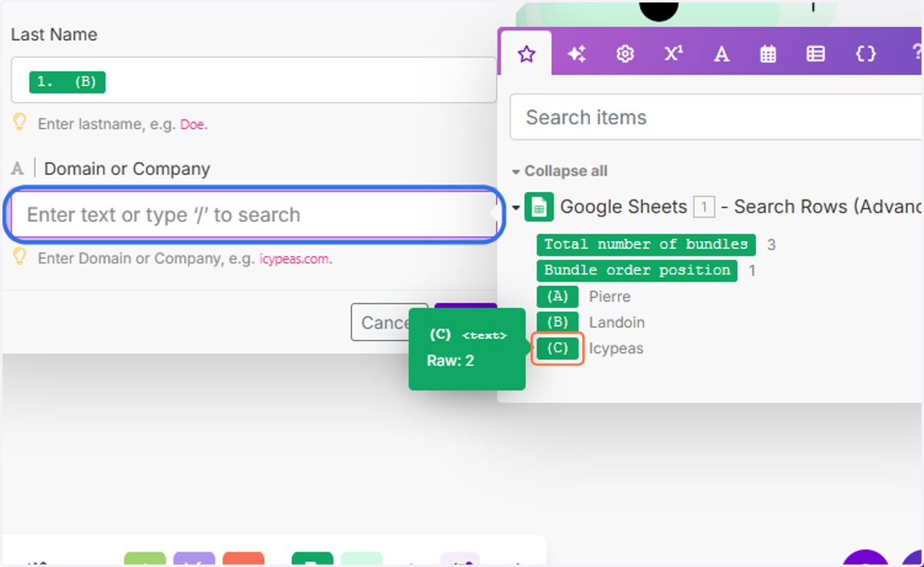Switch to the A text functions tab
924x567 pixels.
(x=721, y=54)
